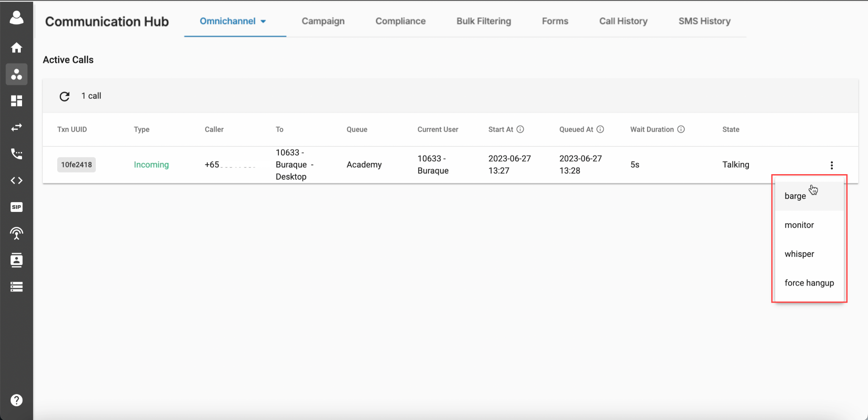Screen dimensions: 868x420
Task: Click the Queued At value 2023-06-27 13:28
Action: (580, 164)
